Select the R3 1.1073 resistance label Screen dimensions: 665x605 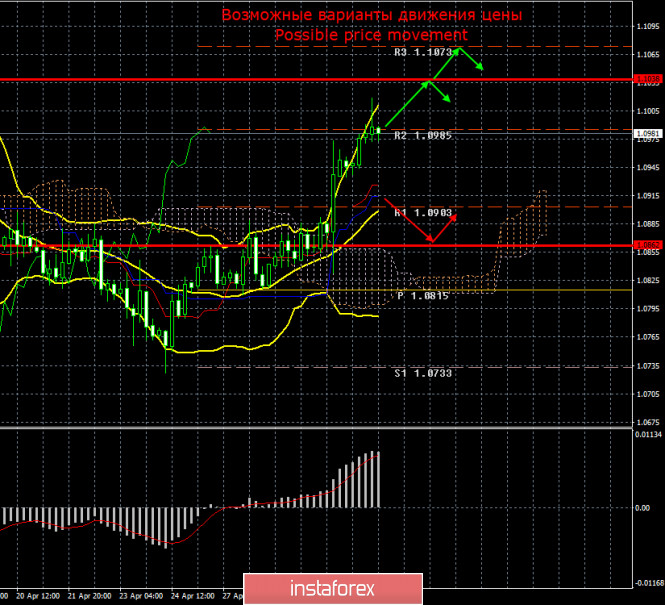[425, 52]
